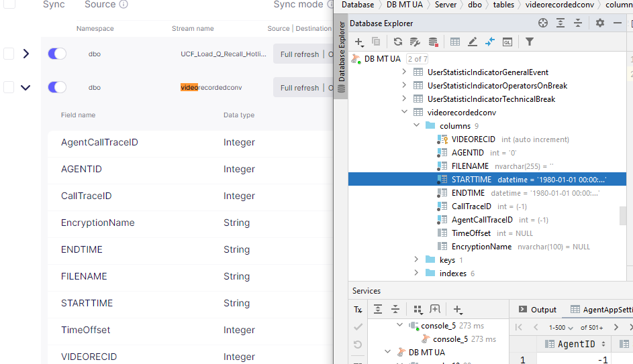Click the '2 of 7' schemas badge
The width and height of the screenshot is (633, 364).
pyautogui.click(x=418, y=59)
